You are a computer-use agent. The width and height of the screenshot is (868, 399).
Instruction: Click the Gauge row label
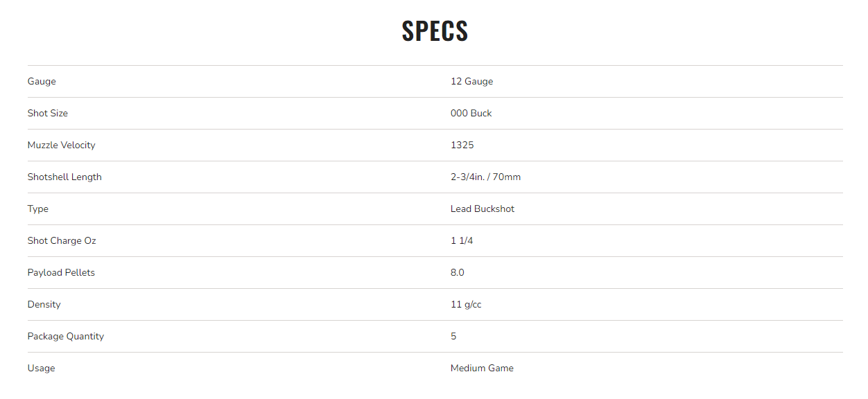click(x=42, y=81)
